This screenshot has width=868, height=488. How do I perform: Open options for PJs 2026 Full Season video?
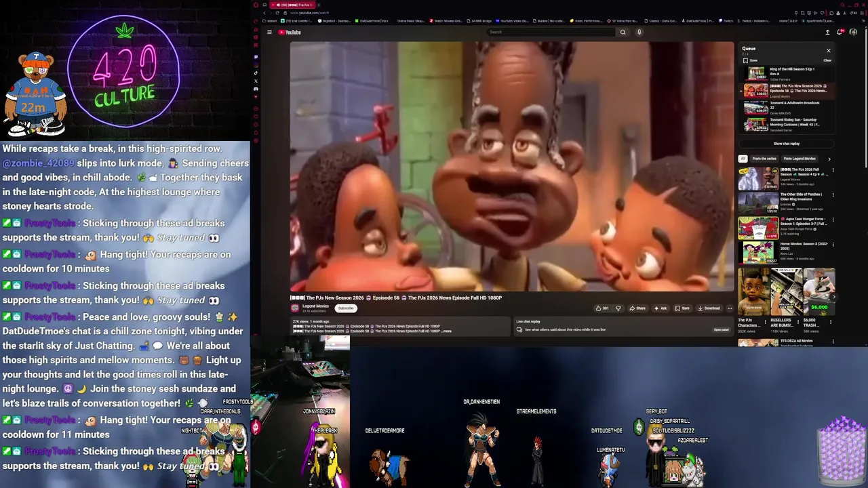833,171
